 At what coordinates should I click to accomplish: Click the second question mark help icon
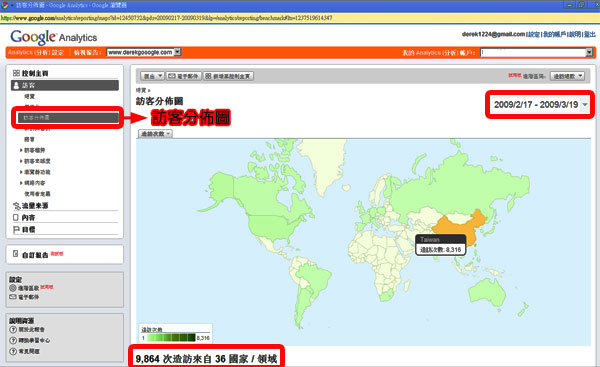13,340
